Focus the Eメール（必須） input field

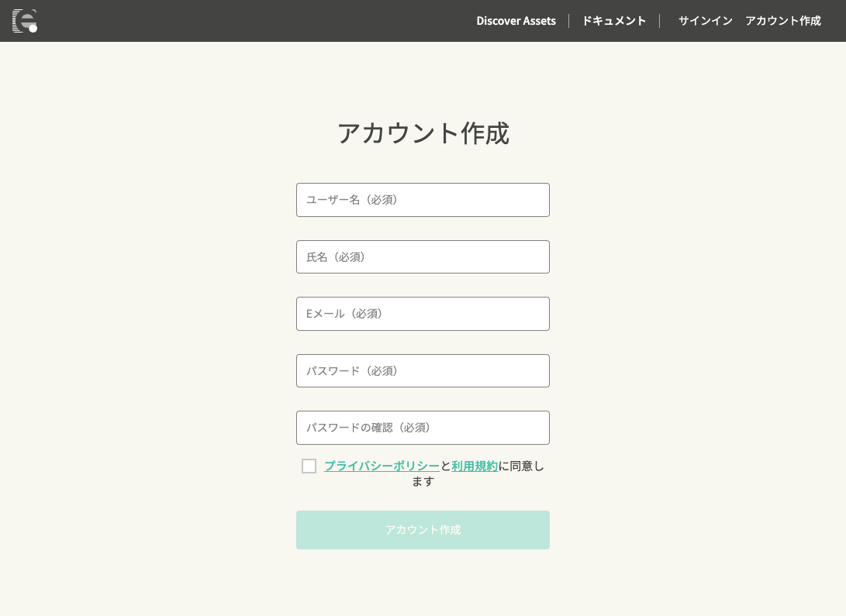coord(423,314)
